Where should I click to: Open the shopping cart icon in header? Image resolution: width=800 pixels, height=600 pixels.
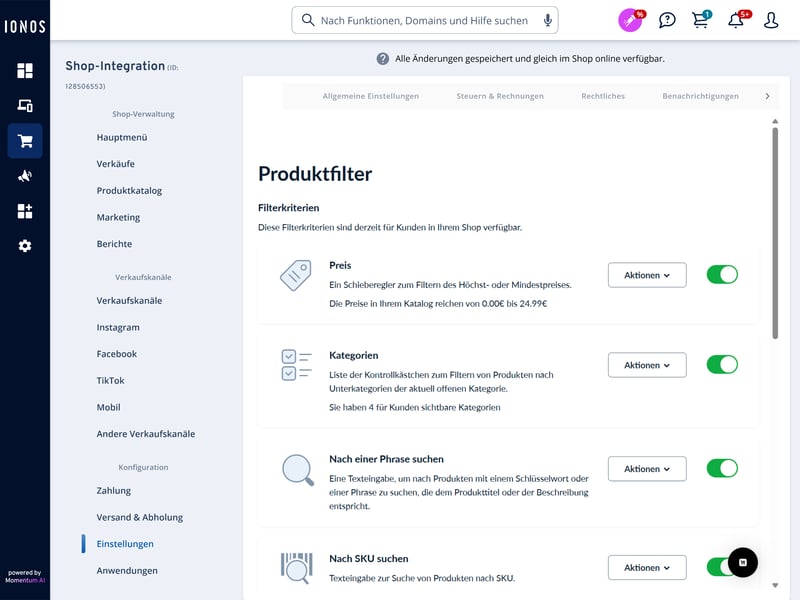[700, 20]
